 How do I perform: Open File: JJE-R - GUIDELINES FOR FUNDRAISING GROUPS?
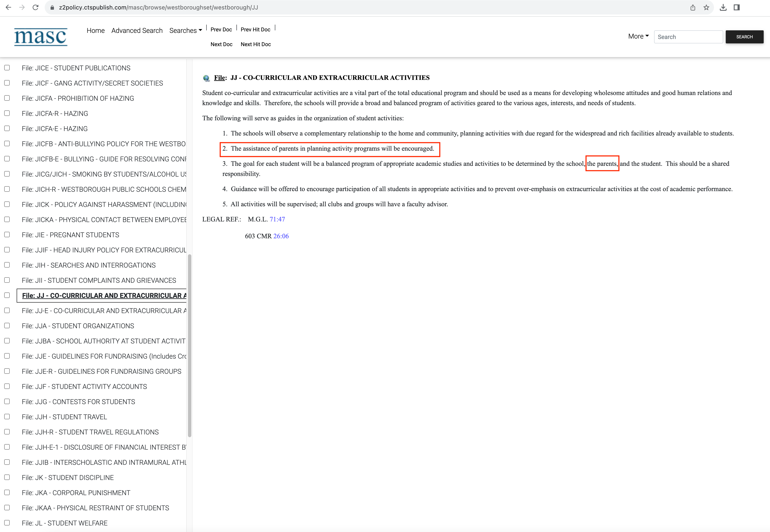(102, 371)
